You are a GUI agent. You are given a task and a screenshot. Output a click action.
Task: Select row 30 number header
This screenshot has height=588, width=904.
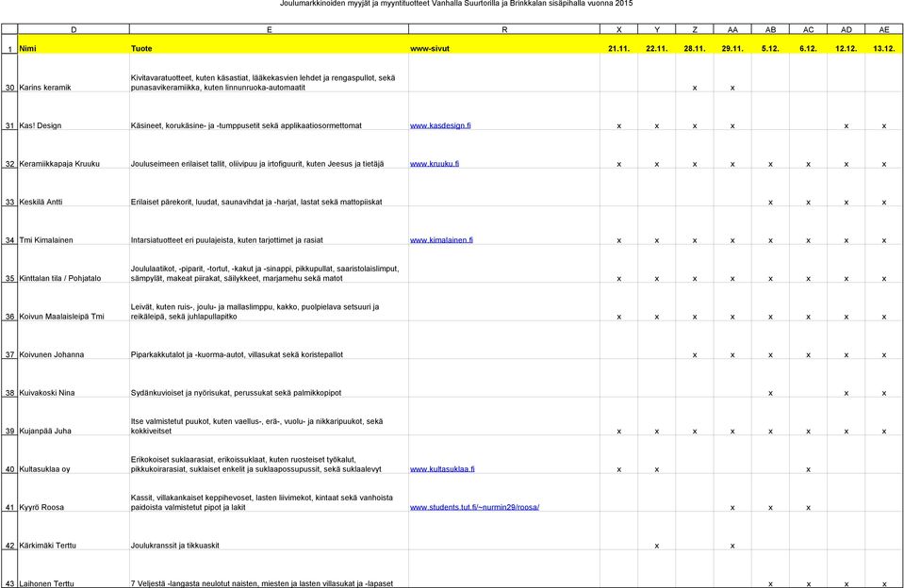coord(9,73)
